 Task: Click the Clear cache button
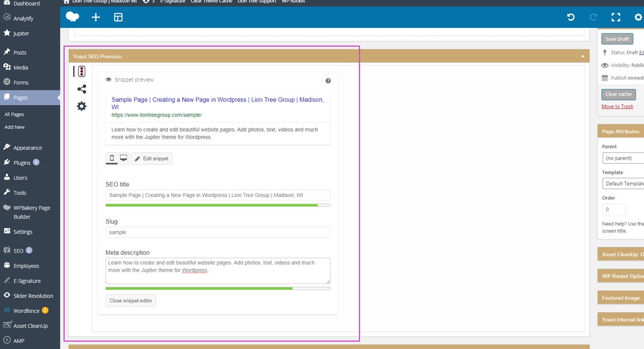coord(618,94)
